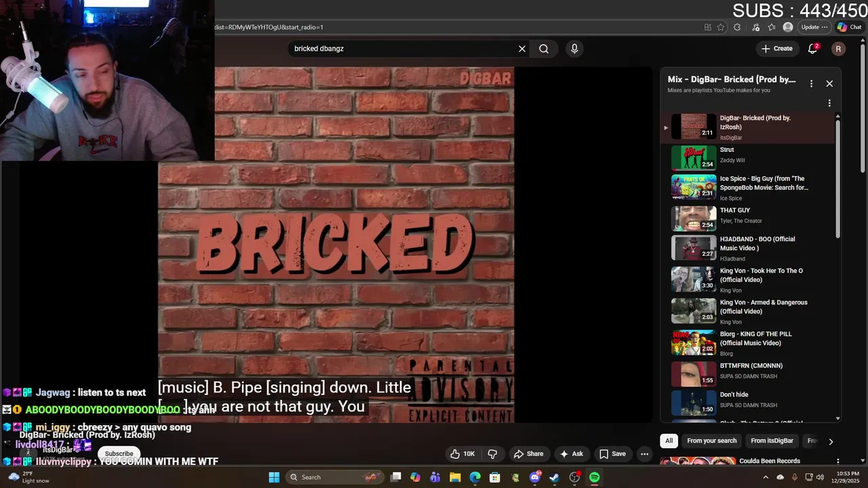Viewport: 868px width, 488px height.
Task: Clear the YouTube search box text
Action: [x=522, y=49]
